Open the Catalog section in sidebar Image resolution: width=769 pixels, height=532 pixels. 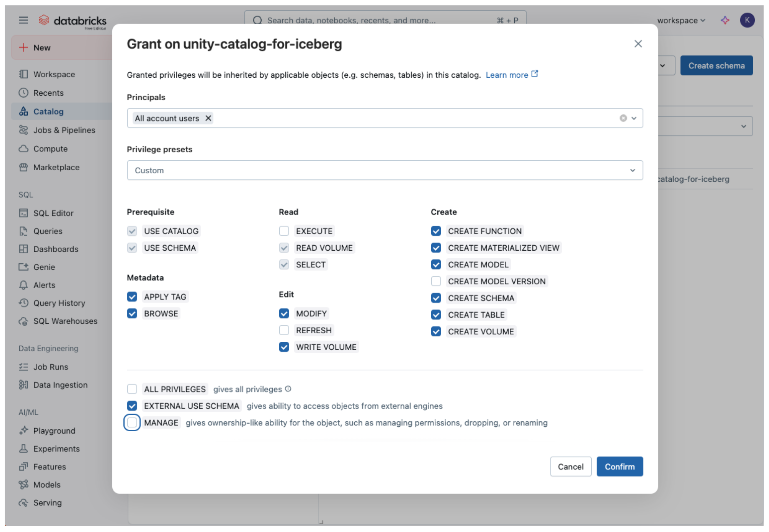pyautogui.click(x=48, y=111)
